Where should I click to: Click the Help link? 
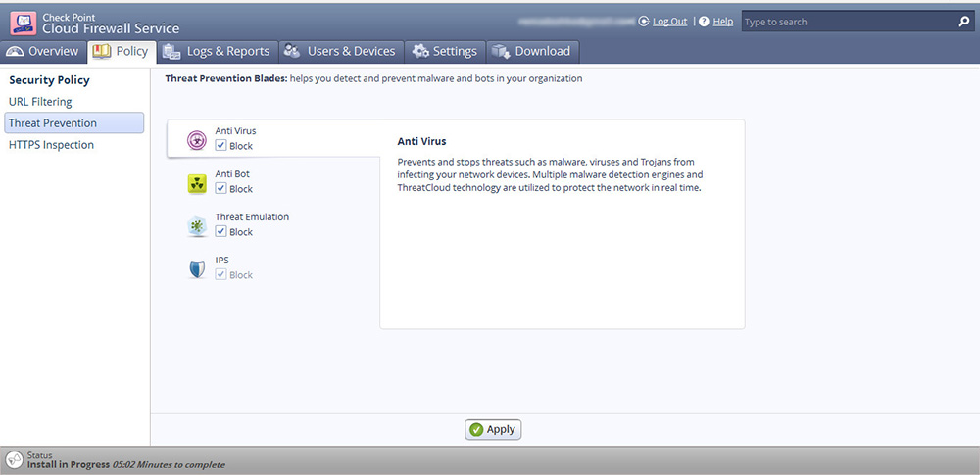click(723, 22)
